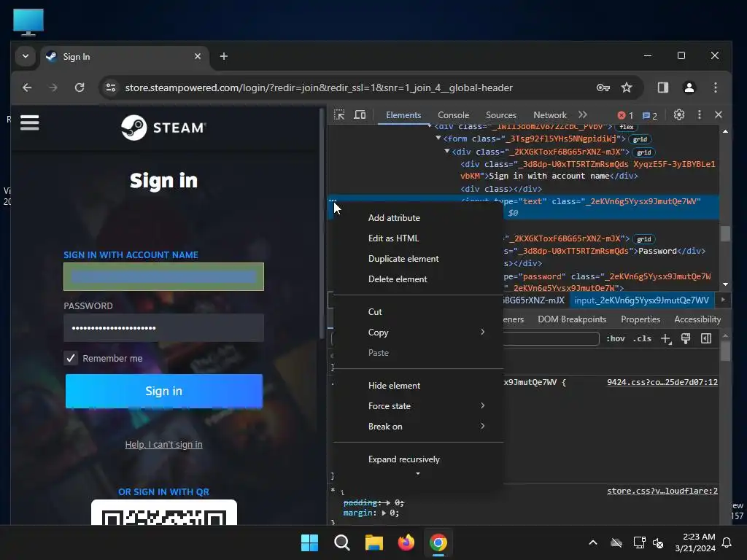Launch Firefox from taskbar
747x560 pixels.
(406, 542)
